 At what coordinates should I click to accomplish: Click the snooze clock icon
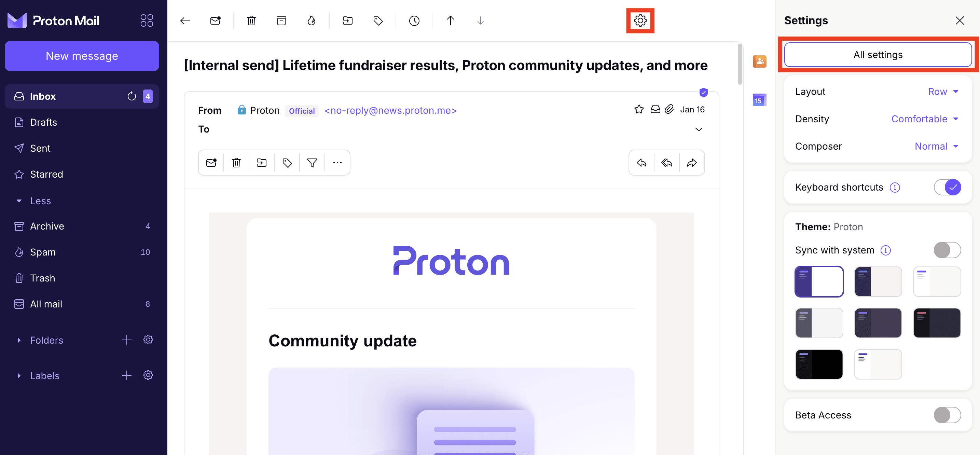click(414, 20)
